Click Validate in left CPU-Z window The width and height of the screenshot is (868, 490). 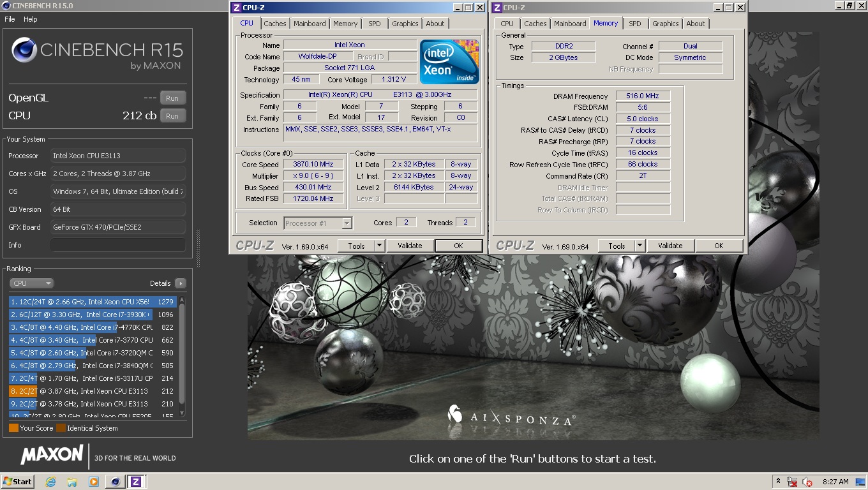click(410, 246)
